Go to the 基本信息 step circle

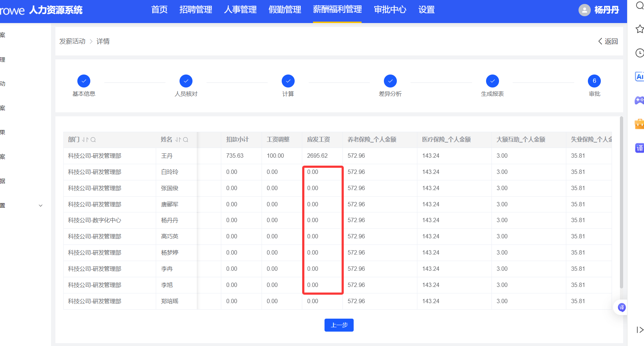pyautogui.click(x=84, y=81)
